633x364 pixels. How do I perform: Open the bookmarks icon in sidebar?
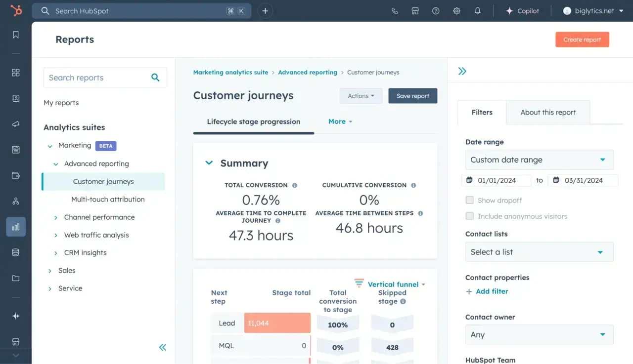(16, 35)
